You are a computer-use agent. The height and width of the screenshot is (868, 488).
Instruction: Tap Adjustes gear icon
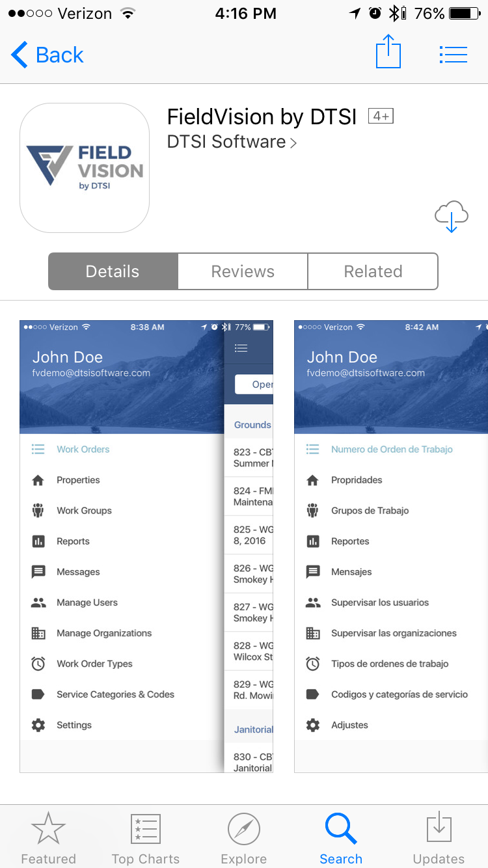pos(313,725)
